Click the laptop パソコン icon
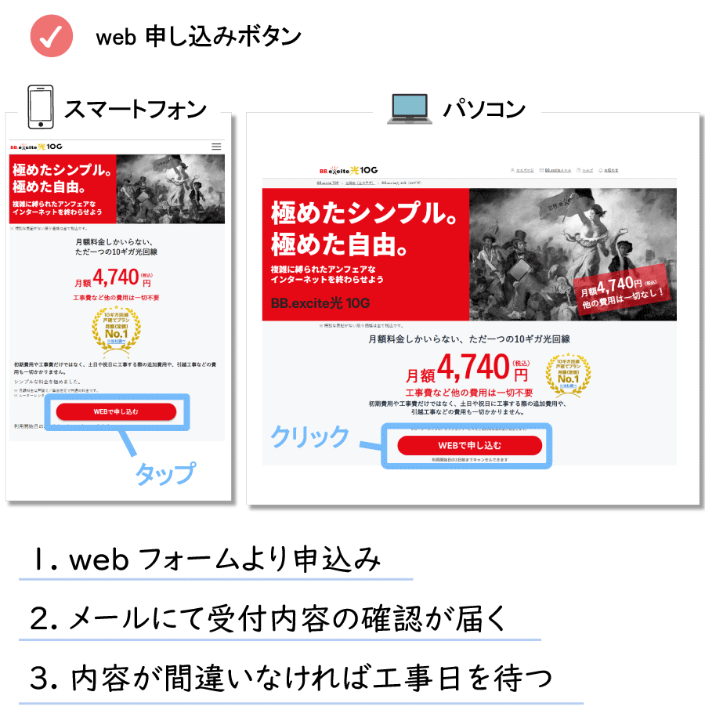This screenshot has height=728, width=705. [x=410, y=109]
